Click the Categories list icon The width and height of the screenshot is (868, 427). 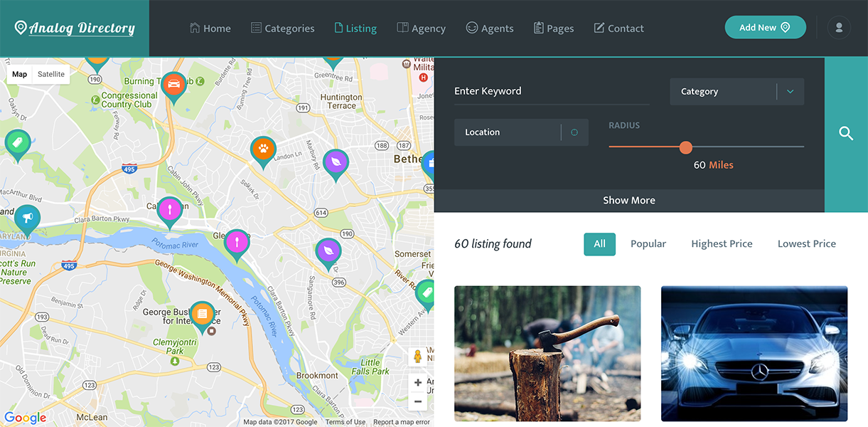click(x=256, y=28)
